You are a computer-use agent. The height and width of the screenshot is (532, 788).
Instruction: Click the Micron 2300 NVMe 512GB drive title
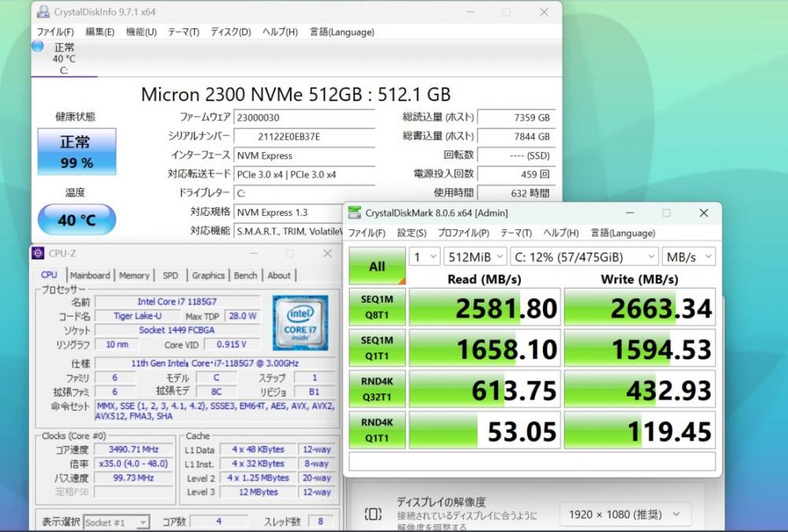coord(295,95)
